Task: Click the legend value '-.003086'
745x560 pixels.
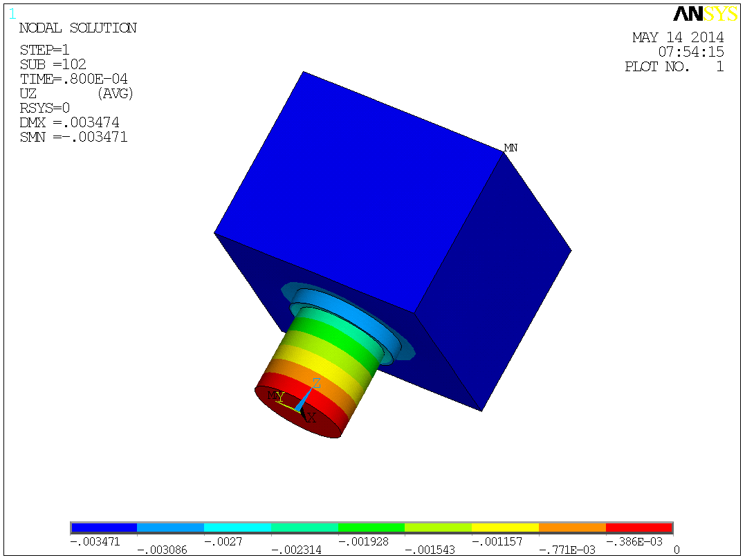Action: [162, 550]
